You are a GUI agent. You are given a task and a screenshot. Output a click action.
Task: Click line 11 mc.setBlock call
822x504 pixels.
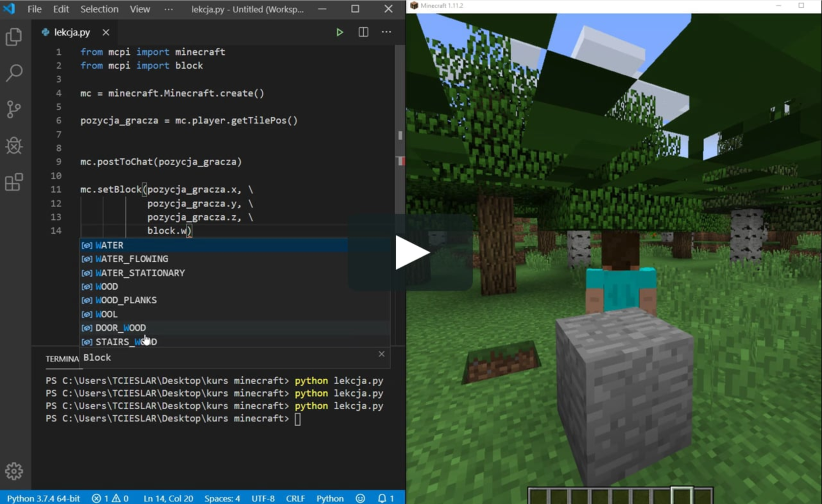click(x=166, y=189)
